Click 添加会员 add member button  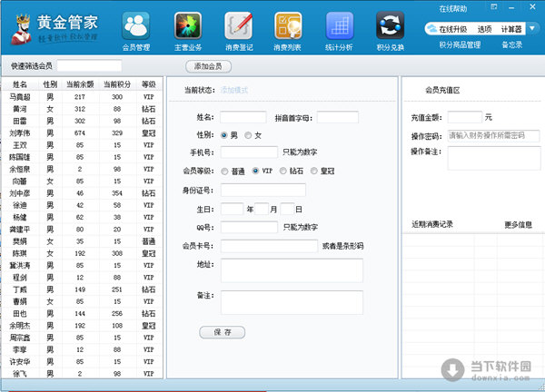[208, 66]
